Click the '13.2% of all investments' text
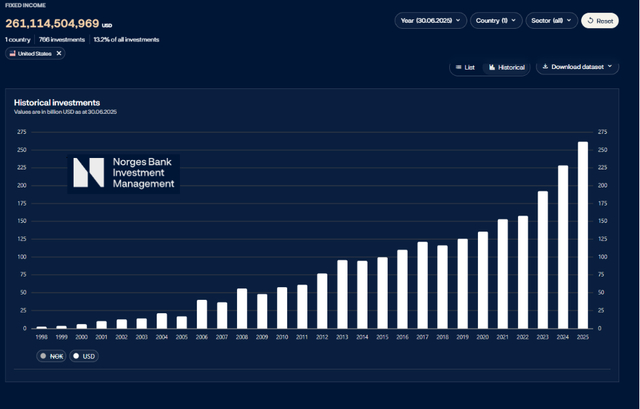640x409 pixels. [126, 40]
